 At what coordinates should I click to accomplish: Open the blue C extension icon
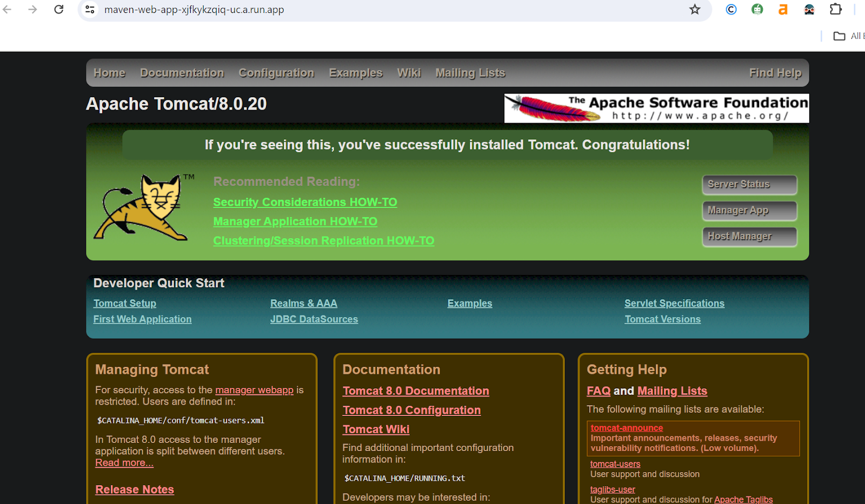tap(731, 9)
